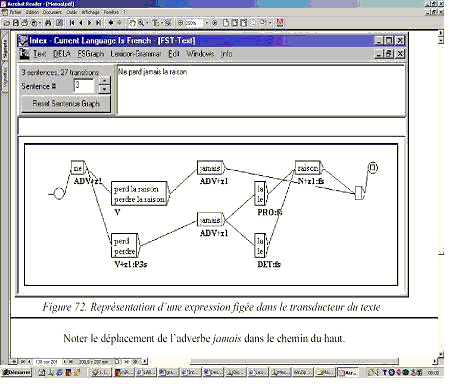The image size is (450, 384).
Task: Toggle the navigation pane icon in toolbar
Action: (59, 23)
